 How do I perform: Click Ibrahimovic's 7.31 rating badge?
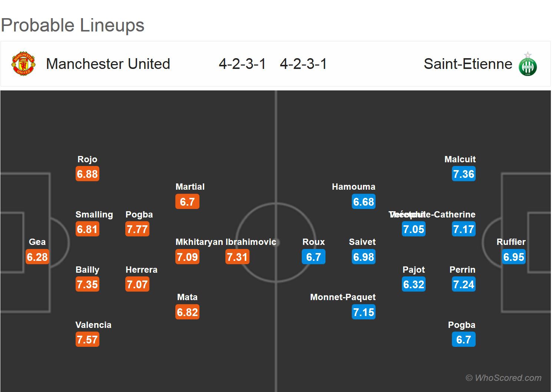tap(237, 257)
